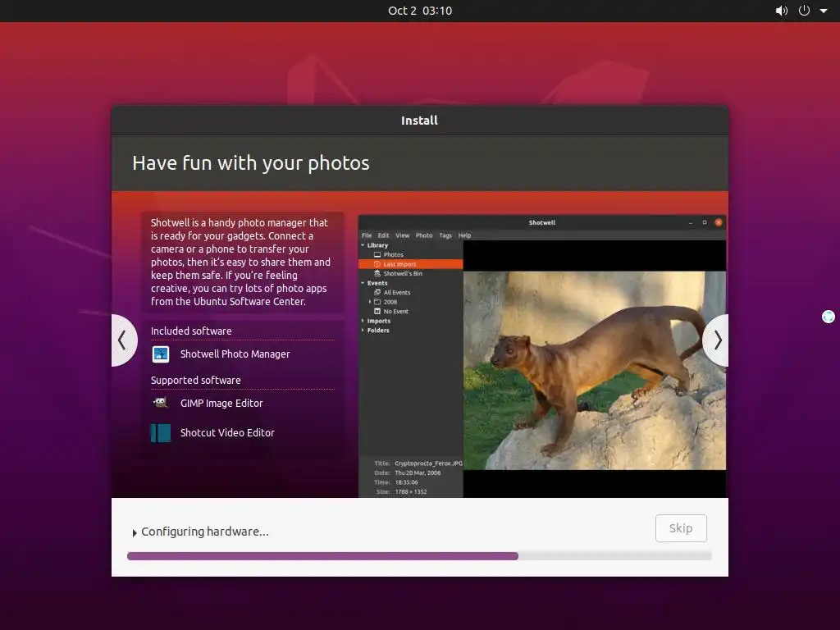Screen dimensions: 840x630
Task: Skip the current installation step
Action: [x=681, y=528]
